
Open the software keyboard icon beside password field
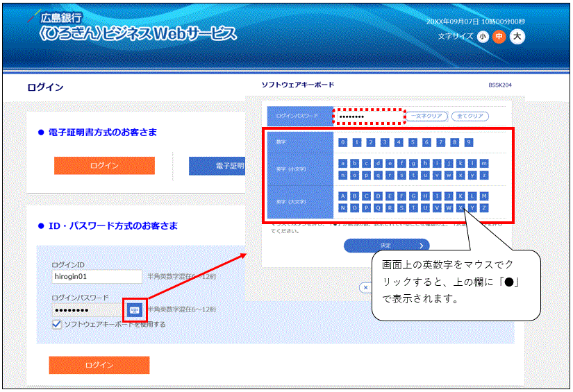135,310
